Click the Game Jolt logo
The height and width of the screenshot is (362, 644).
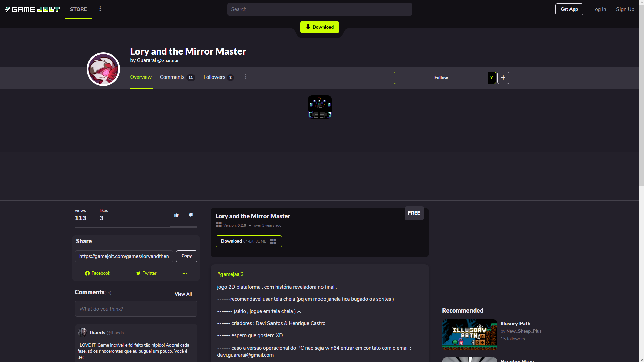point(32,9)
